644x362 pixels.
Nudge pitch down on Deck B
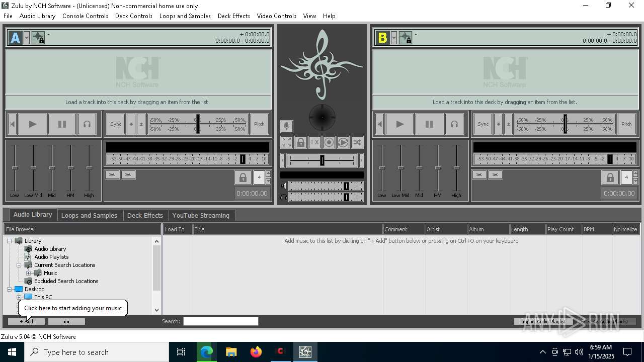click(498, 124)
